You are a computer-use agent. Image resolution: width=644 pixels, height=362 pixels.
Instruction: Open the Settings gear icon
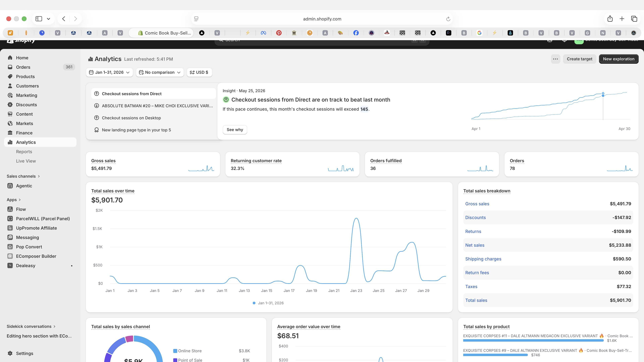(10, 353)
